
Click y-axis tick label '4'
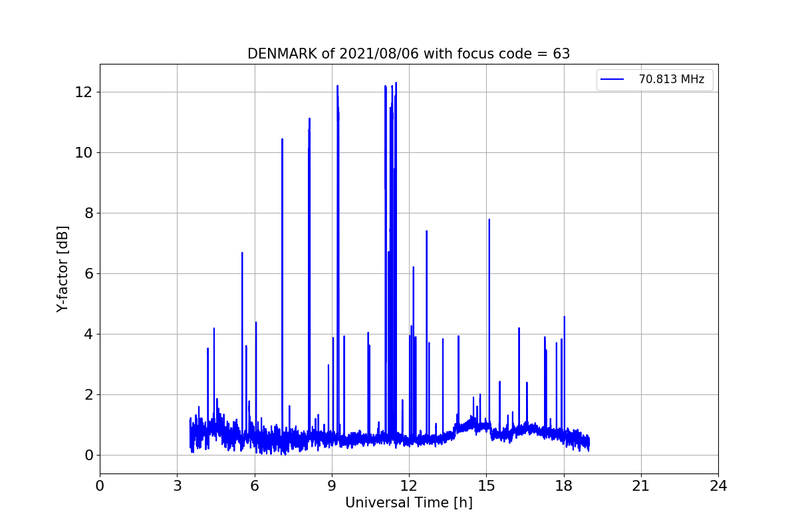point(88,334)
